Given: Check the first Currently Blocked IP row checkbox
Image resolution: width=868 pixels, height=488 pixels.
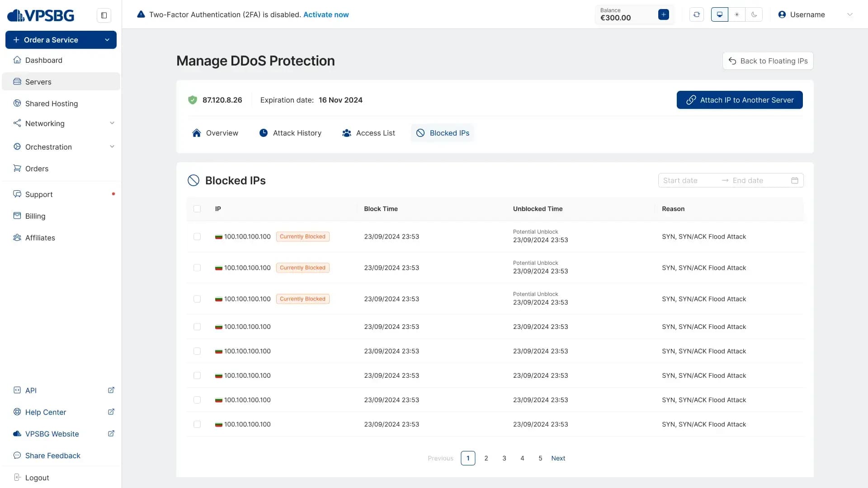Looking at the screenshot, I should click(197, 236).
